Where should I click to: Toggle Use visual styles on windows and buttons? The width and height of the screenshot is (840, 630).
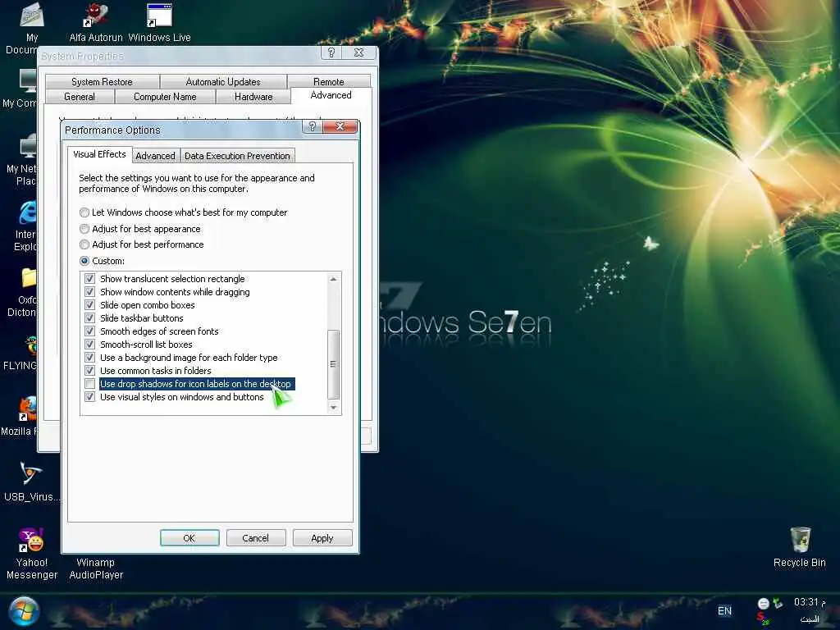click(90, 397)
